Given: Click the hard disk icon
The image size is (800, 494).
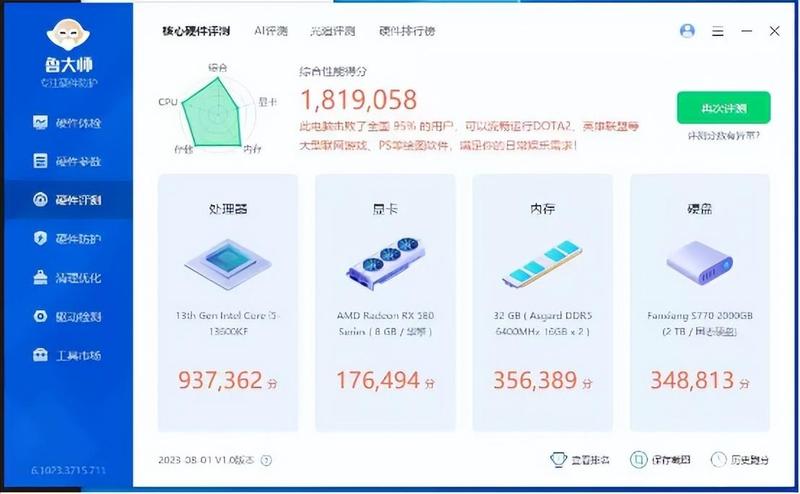Looking at the screenshot, I should 699,263.
